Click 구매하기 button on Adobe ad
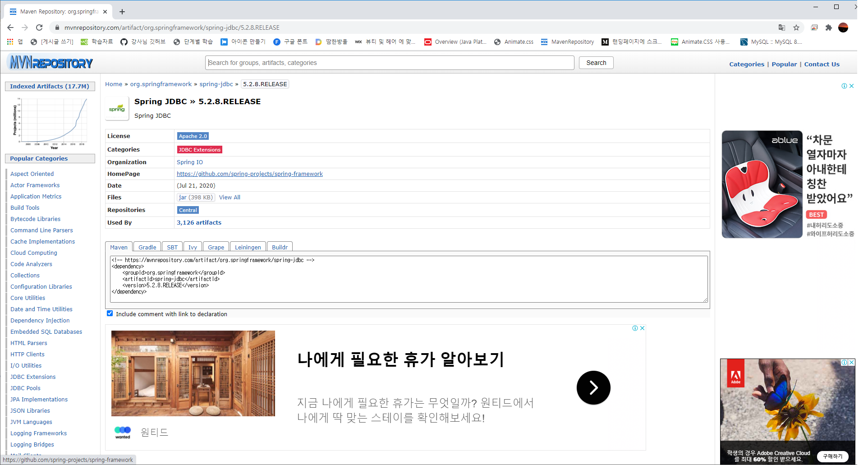 tap(832, 456)
